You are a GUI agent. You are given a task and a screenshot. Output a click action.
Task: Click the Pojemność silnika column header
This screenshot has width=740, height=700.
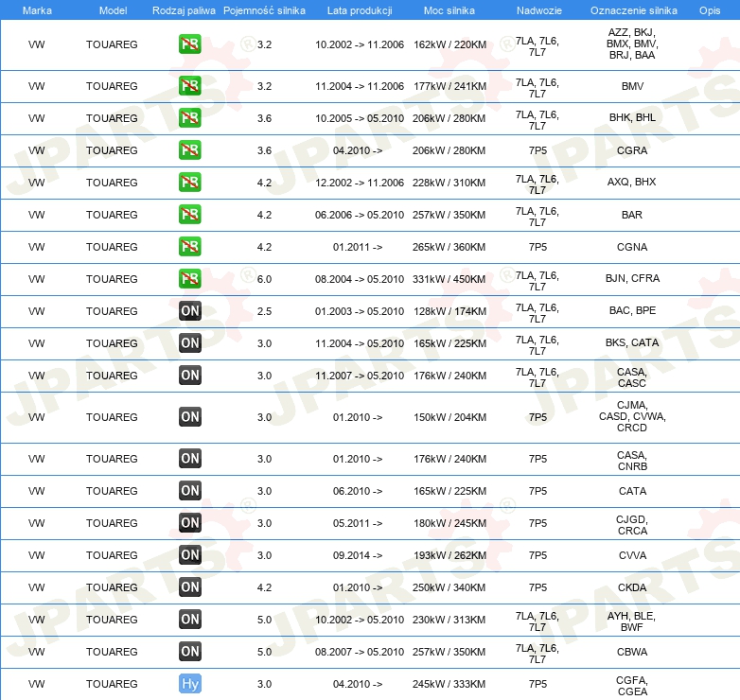pos(264,9)
